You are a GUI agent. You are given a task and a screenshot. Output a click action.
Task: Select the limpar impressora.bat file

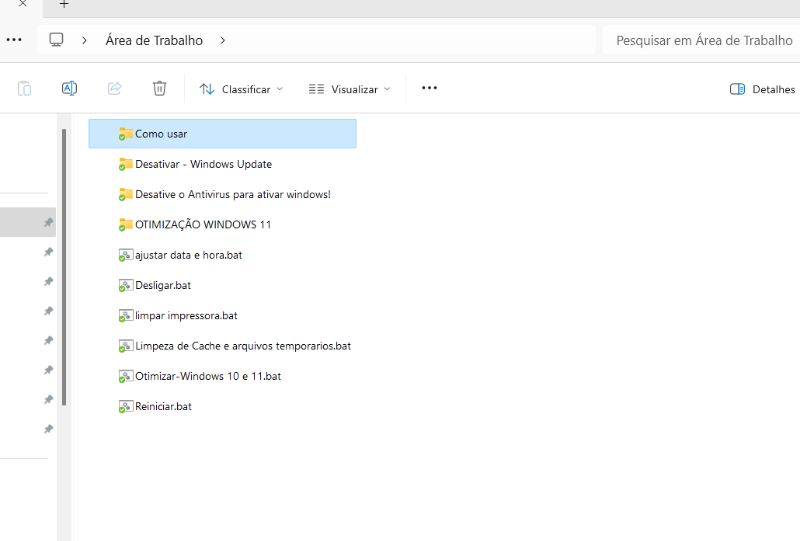coord(222,315)
